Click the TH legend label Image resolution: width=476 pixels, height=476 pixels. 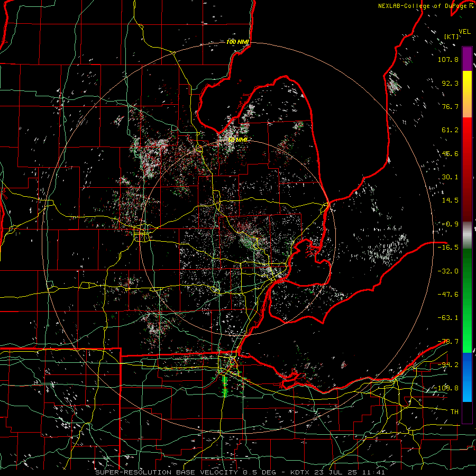[454, 412]
